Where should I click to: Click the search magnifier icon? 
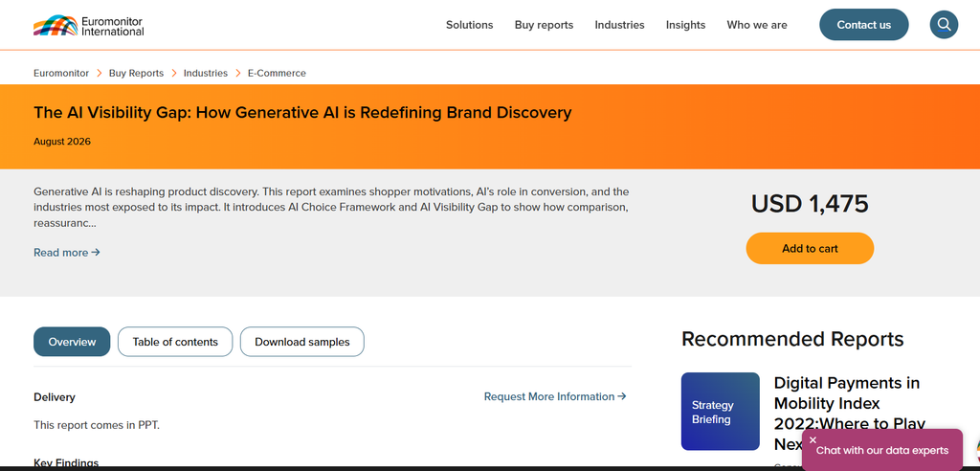click(944, 25)
